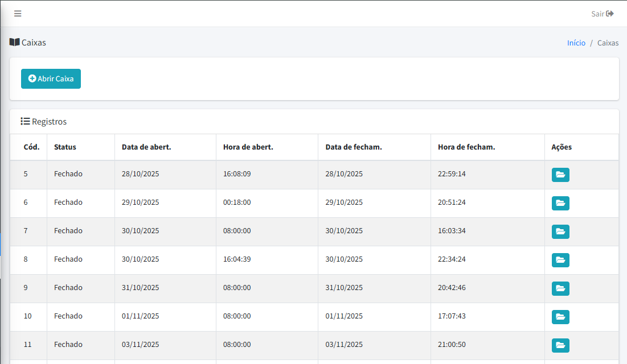Click the Caixas book icon in the page title
This screenshot has height=364, width=627.
point(14,42)
